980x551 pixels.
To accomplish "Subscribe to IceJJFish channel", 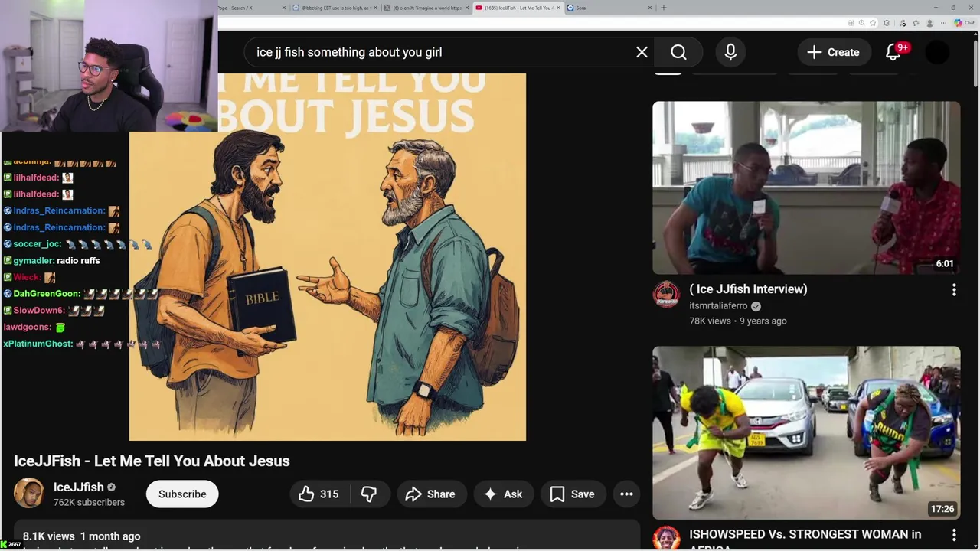I will click(x=182, y=494).
